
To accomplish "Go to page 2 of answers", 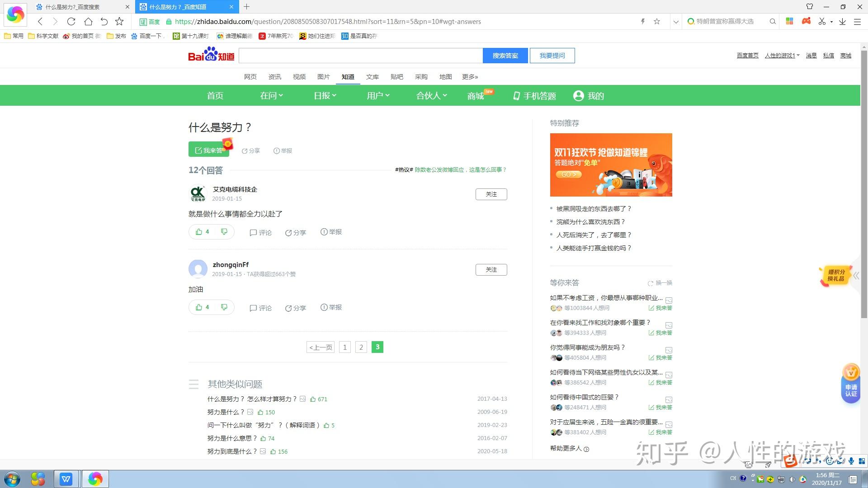I will click(361, 347).
